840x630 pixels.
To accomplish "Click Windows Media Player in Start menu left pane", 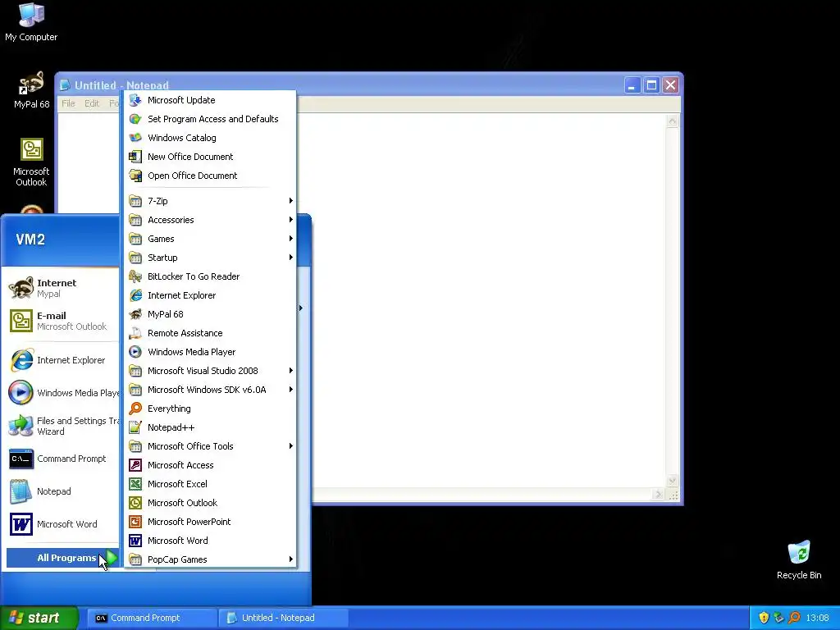I will 62,393.
